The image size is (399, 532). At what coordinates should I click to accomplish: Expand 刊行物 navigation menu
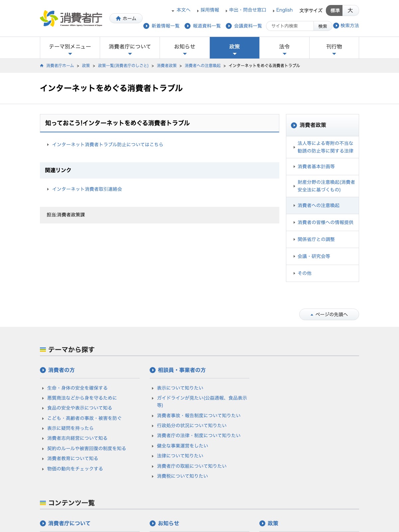[334, 48]
